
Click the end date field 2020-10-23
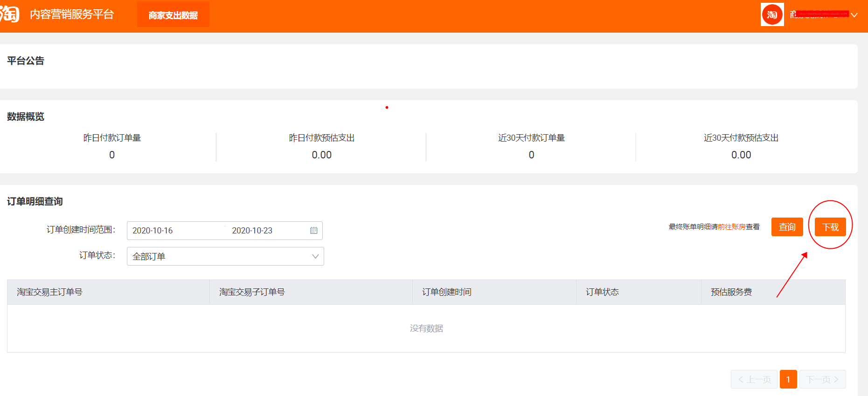coord(252,231)
